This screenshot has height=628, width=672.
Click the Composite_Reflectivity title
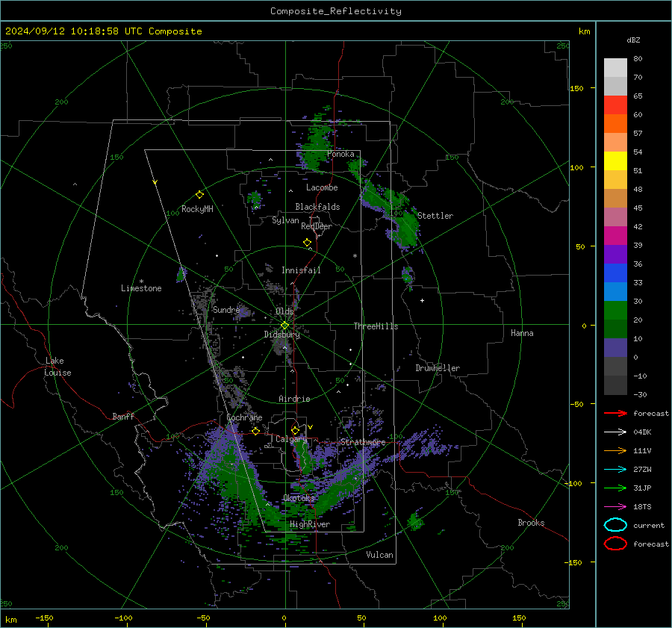point(336,11)
